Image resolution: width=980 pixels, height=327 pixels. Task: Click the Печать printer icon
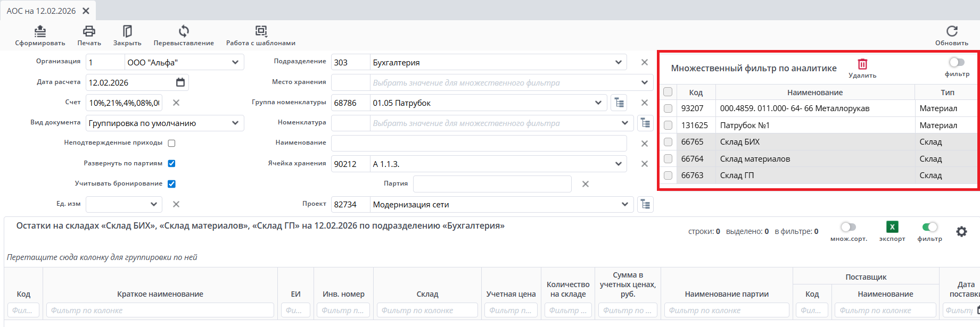point(89,31)
